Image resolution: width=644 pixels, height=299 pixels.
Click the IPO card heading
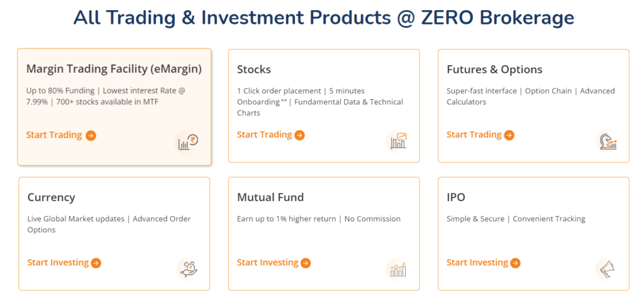point(456,197)
